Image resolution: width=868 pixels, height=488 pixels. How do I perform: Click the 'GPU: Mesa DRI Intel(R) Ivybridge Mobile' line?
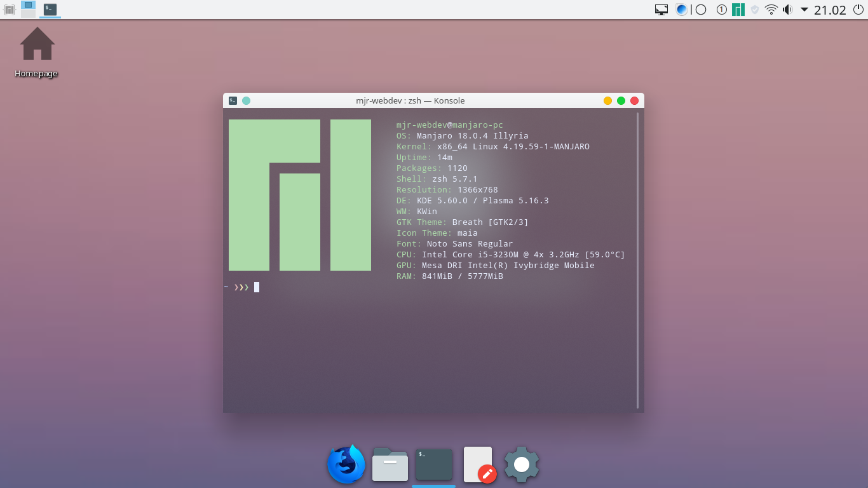click(496, 266)
